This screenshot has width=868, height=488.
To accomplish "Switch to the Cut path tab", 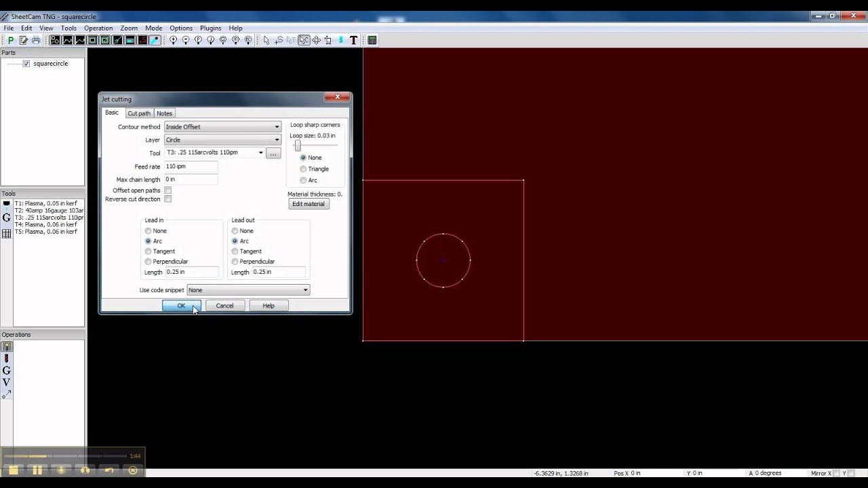I will pyautogui.click(x=139, y=113).
